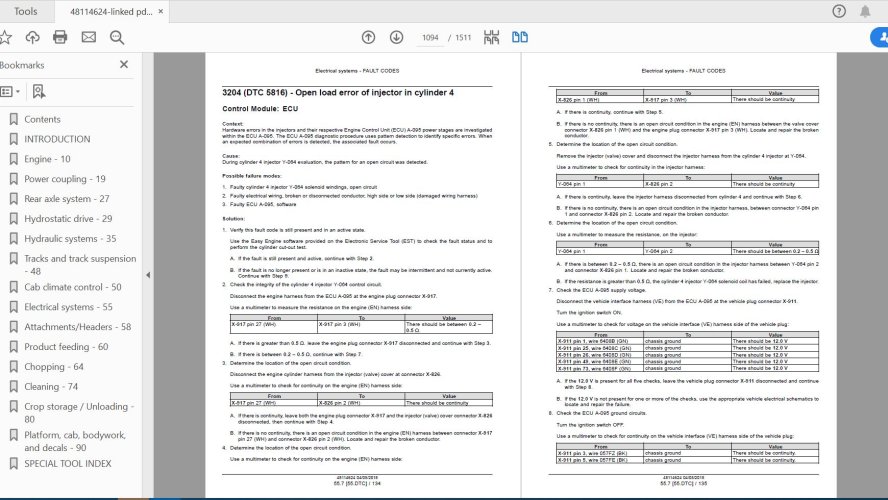Upload the file with the cloud icon
The height and width of the screenshot is (500, 888).
(x=32, y=37)
